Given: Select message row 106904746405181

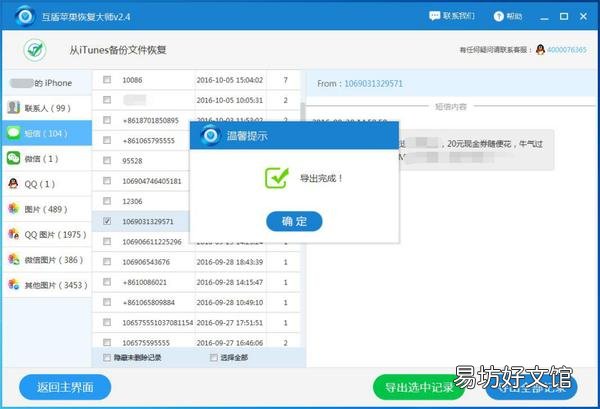Looking at the screenshot, I should (152, 181).
